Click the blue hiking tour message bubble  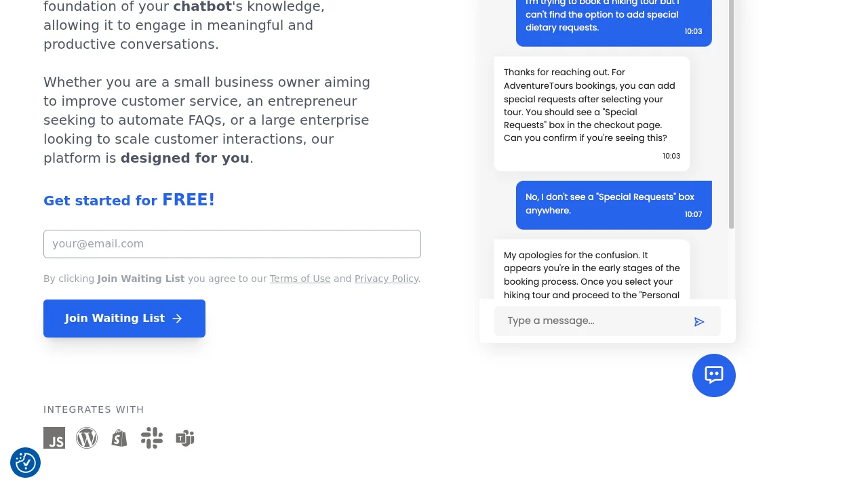(x=613, y=20)
